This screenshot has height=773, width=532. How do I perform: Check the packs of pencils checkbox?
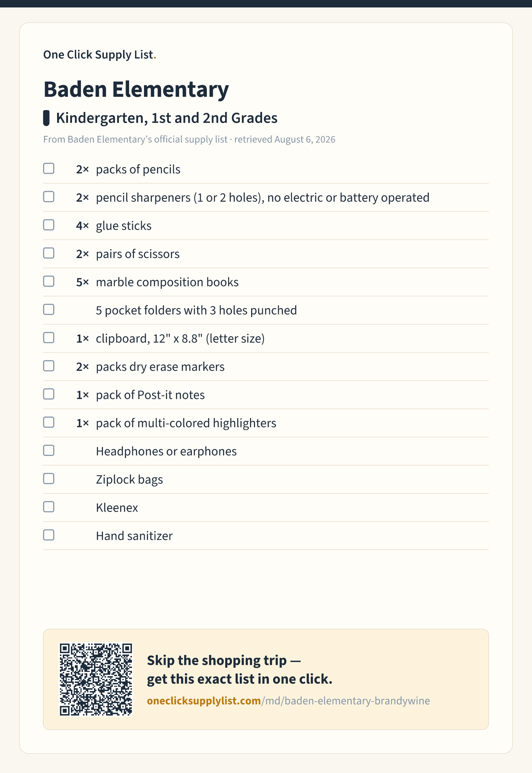tap(49, 168)
